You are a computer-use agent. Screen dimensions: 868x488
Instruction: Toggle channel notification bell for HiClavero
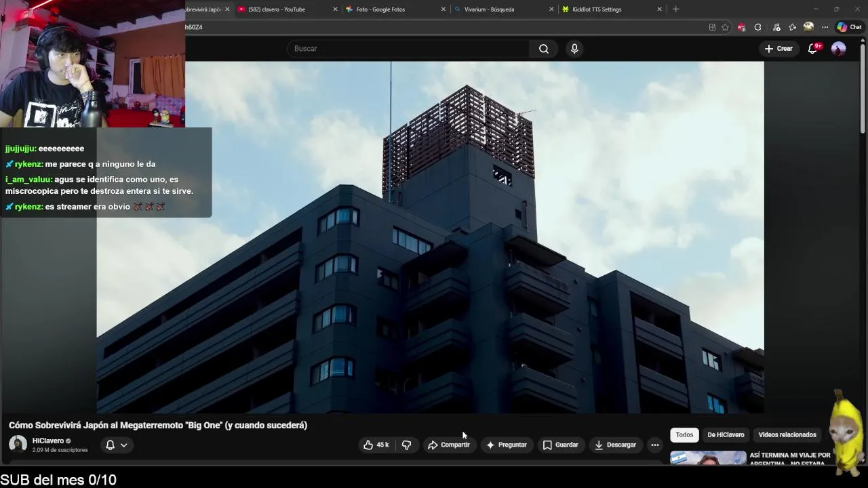click(110, 445)
